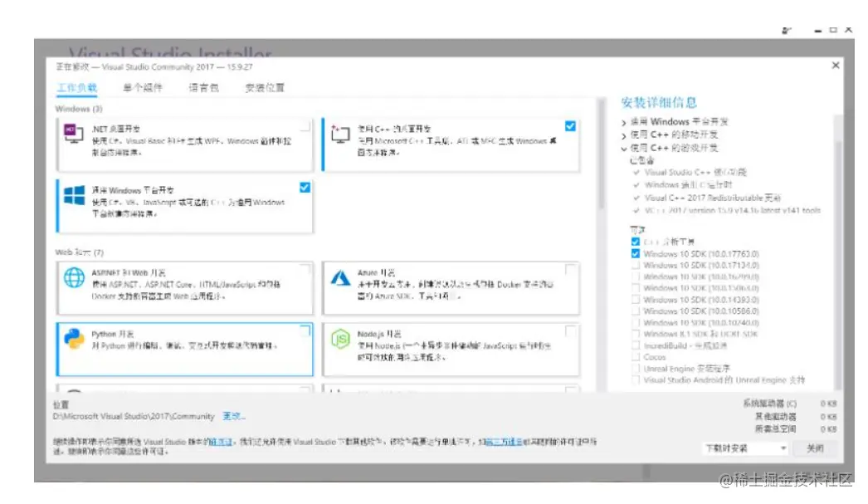Check the ASP.NET and Web development workload
Screen dimensions: 868x504
click(x=305, y=270)
